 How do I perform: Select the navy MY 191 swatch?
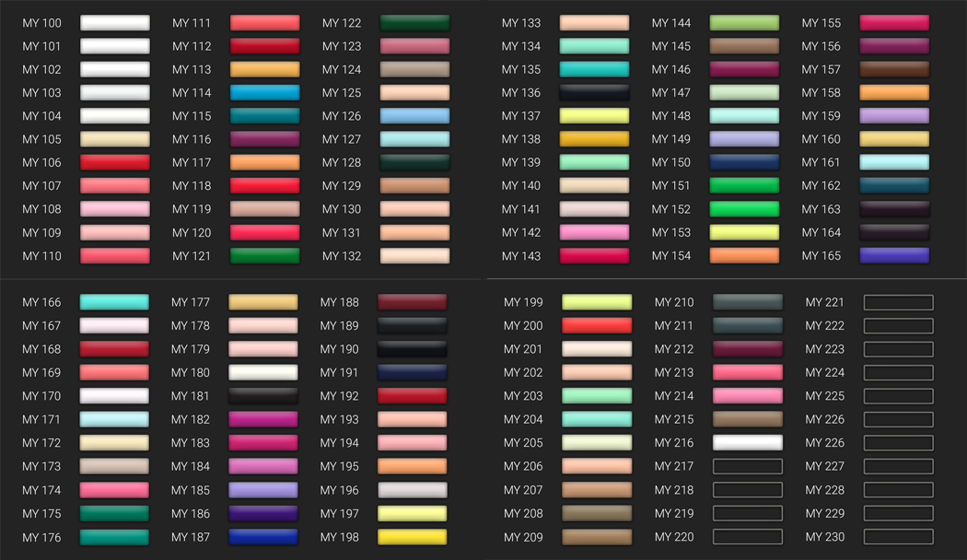(412, 372)
